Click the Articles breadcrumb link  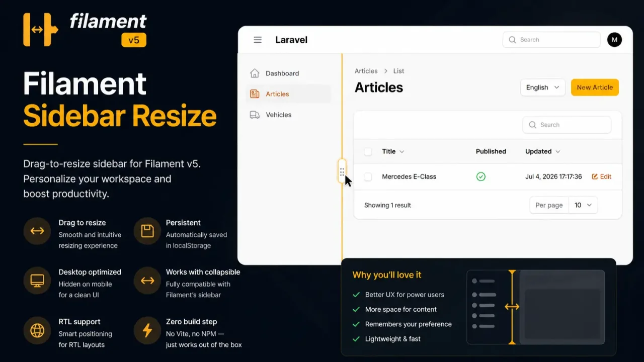point(366,71)
